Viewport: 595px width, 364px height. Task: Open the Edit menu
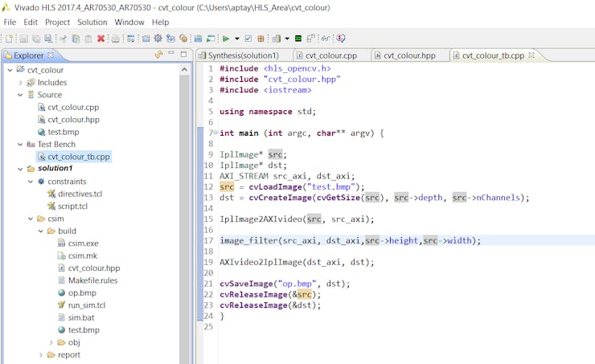coord(31,22)
